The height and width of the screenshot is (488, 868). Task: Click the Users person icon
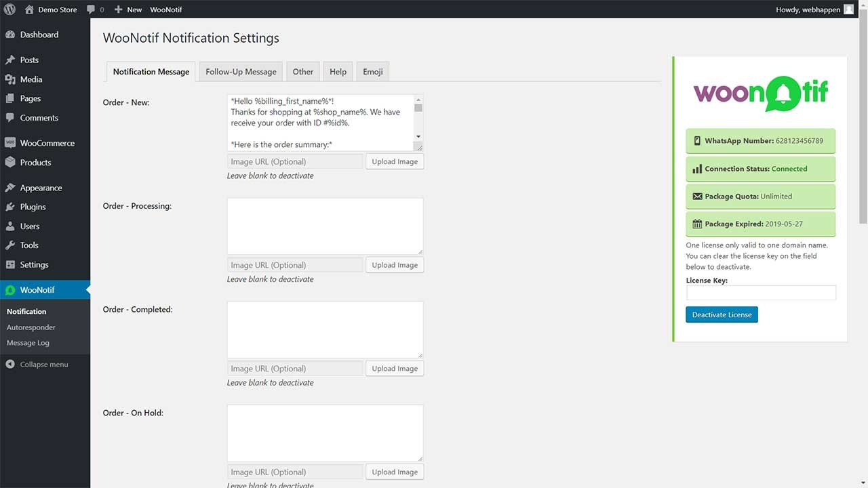(10, 226)
